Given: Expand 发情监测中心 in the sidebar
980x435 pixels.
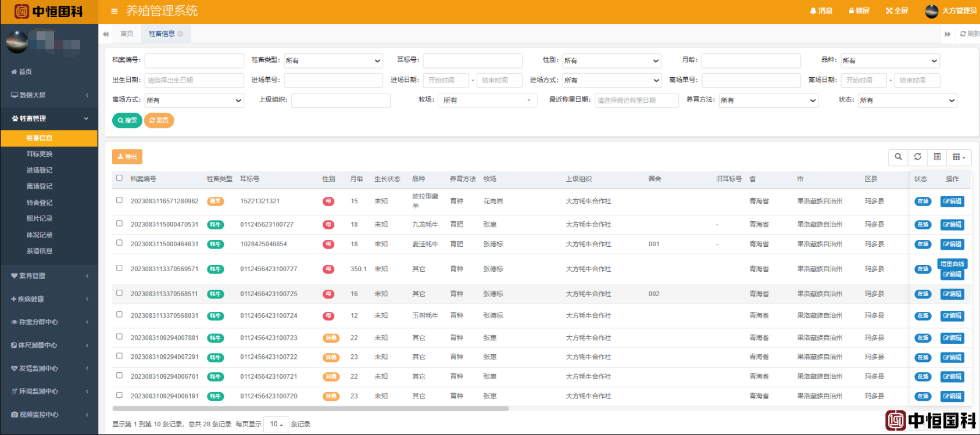Looking at the screenshot, I should coord(49,368).
